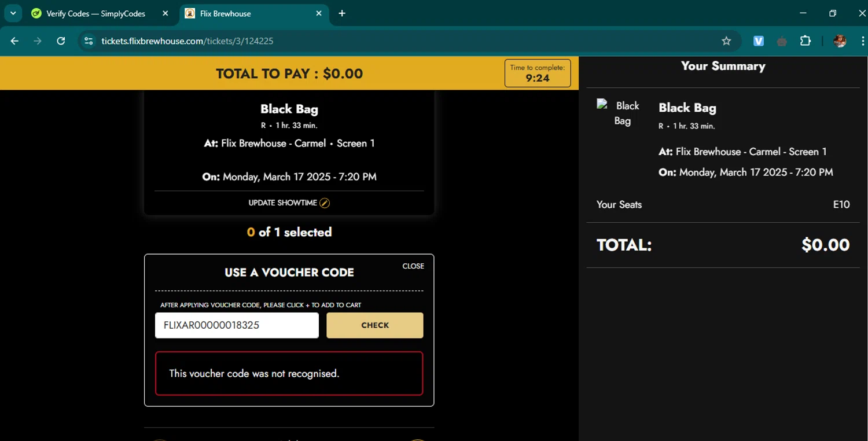868x441 pixels.
Task: Click the '0 of 1 selected' text
Action: click(289, 232)
